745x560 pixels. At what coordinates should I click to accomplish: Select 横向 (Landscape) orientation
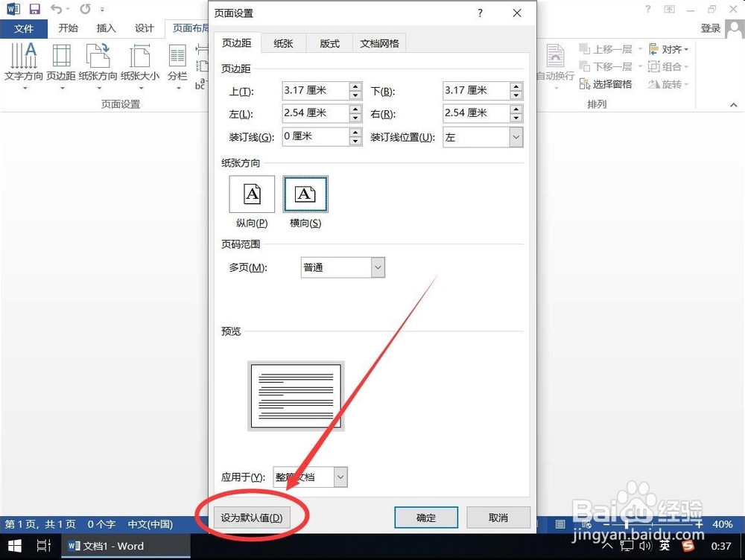[x=305, y=195]
